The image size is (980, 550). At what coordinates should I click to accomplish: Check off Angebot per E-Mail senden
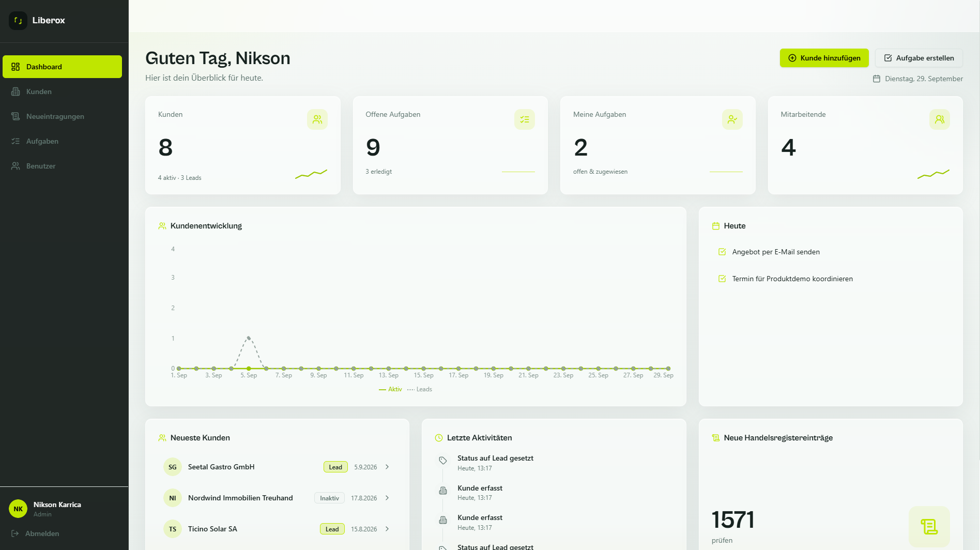[x=722, y=252]
